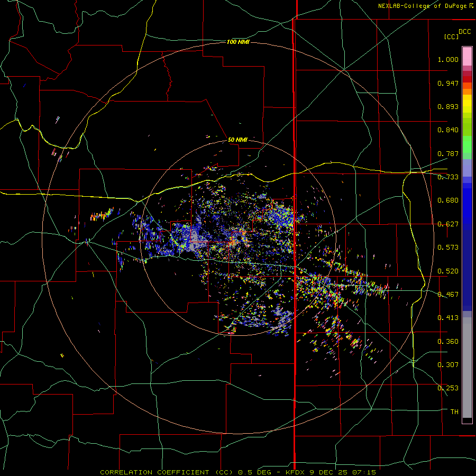
Task: Click the 0.947 legend value
Action: [448, 83]
